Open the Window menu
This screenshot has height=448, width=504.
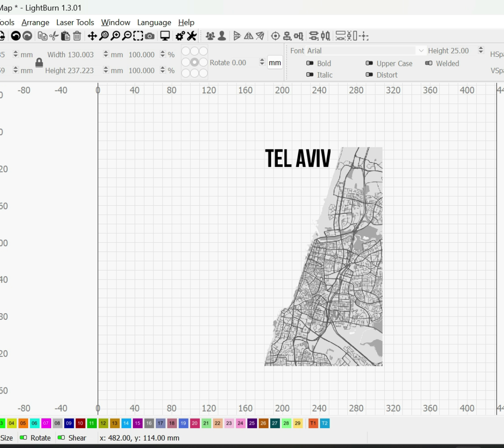tap(116, 22)
